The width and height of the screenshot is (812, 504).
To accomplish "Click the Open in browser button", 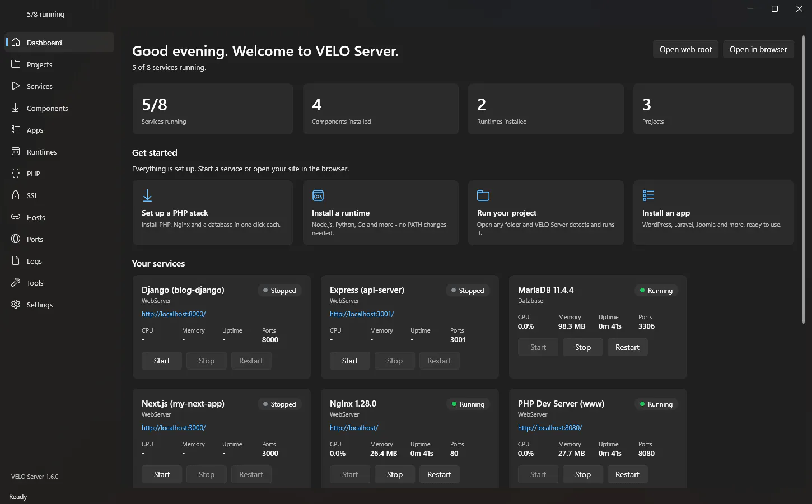I will pyautogui.click(x=758, y=49).
